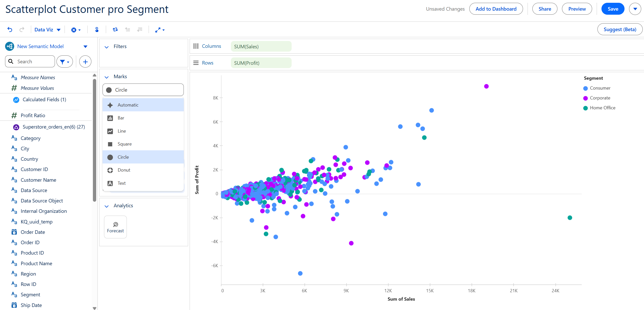Select Donut mark type
Screen dimensions: 644x310
[x=124, y=170]
